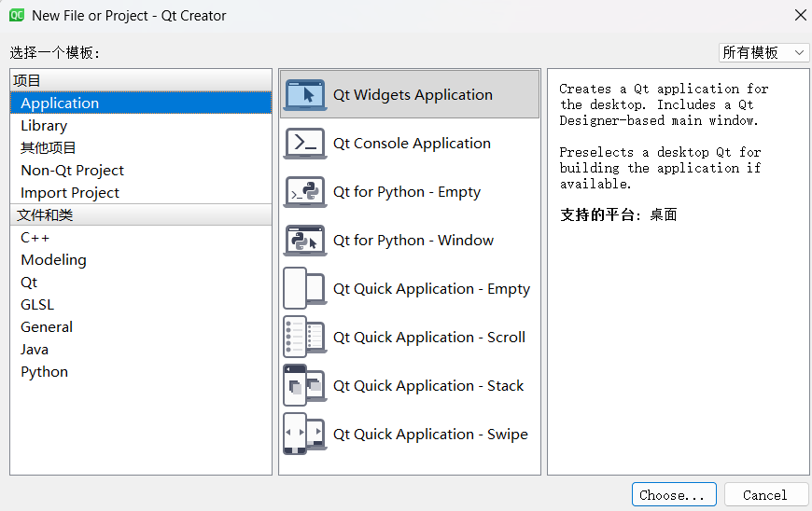Select the Library project category

point(141,126)
